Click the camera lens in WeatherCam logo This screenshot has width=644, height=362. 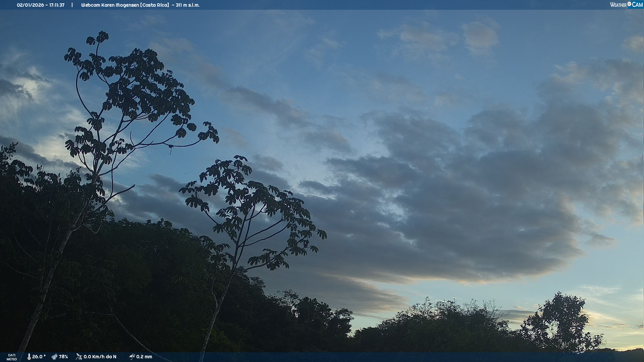[x=629, y=4]
